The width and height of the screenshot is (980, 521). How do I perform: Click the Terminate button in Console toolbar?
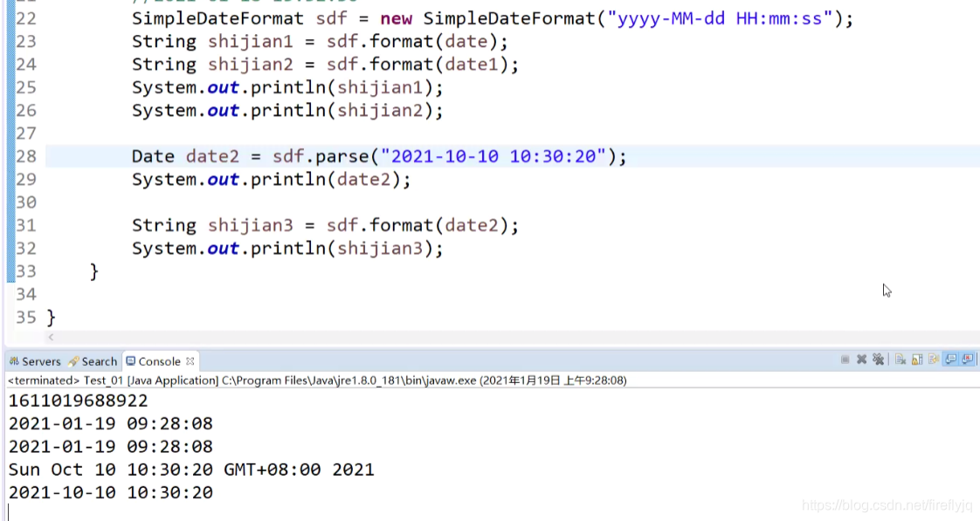(x=845, y=360)
